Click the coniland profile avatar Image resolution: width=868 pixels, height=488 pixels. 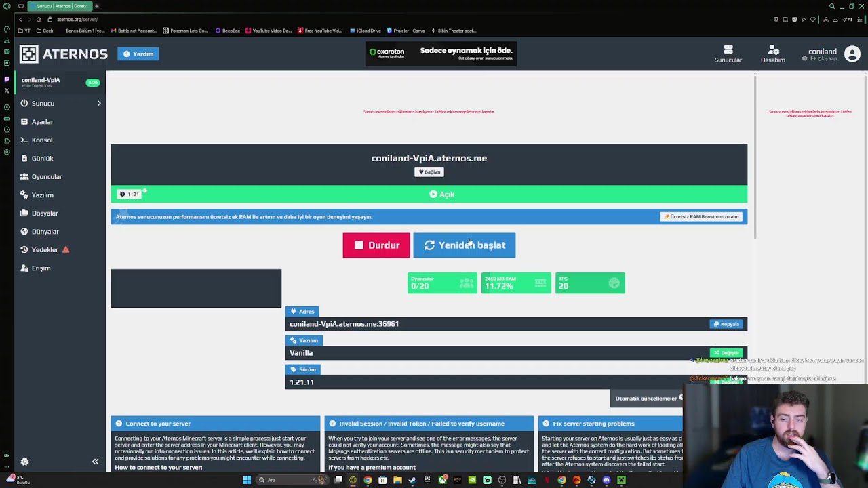852,54
